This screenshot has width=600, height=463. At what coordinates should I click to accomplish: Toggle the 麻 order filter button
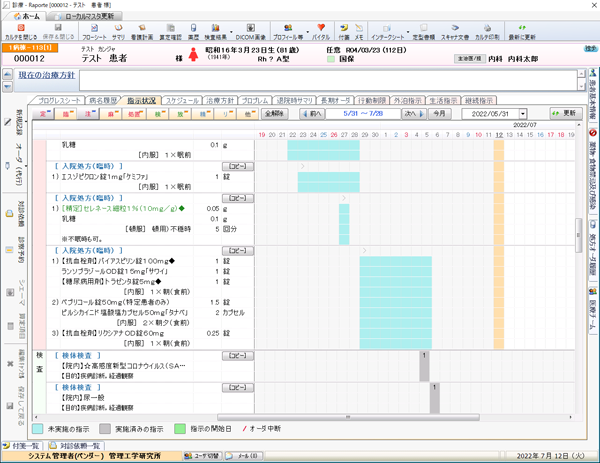point(111,114)
